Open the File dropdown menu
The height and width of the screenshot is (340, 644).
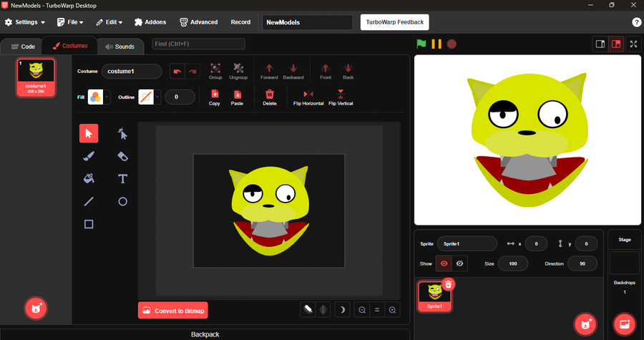tap(71, 22)
